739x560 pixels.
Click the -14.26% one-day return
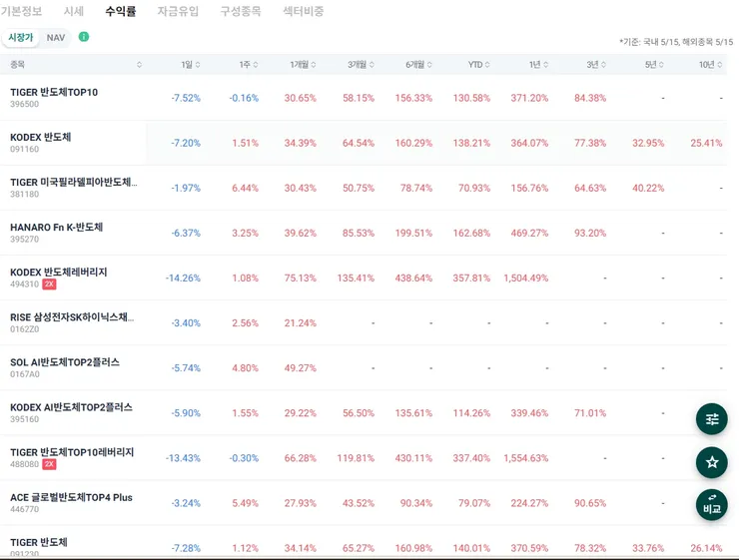tap(183, 278)
